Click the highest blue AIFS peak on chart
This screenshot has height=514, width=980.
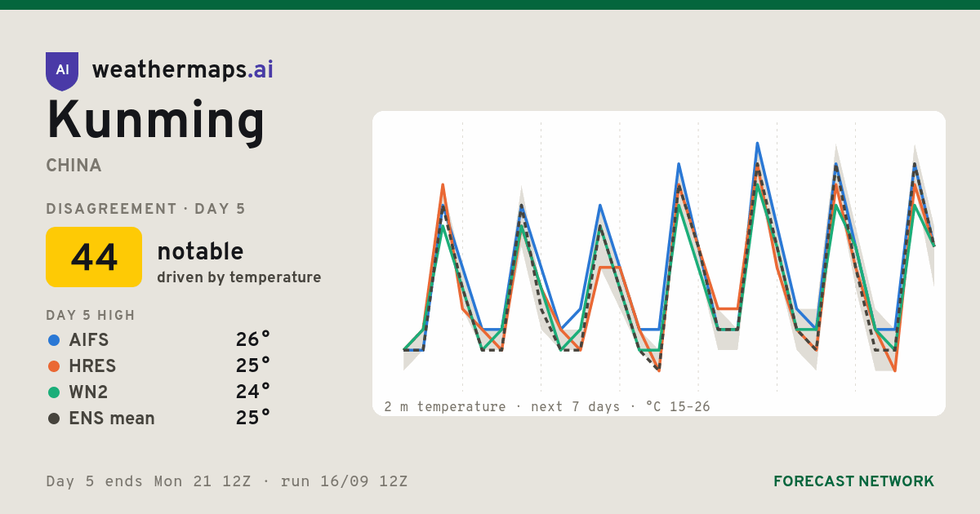[x=757, y=144]
